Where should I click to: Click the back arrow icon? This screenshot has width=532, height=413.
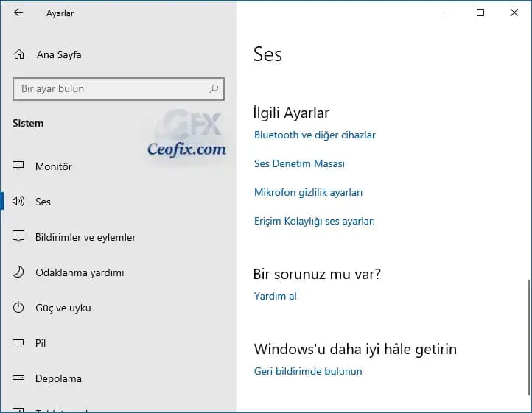point(18,13)
